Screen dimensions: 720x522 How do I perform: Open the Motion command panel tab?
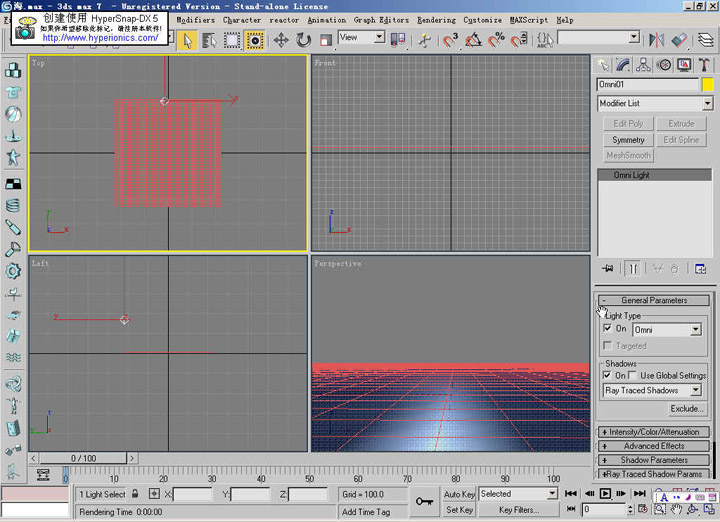pyautogui.click(x=665, y=64)
